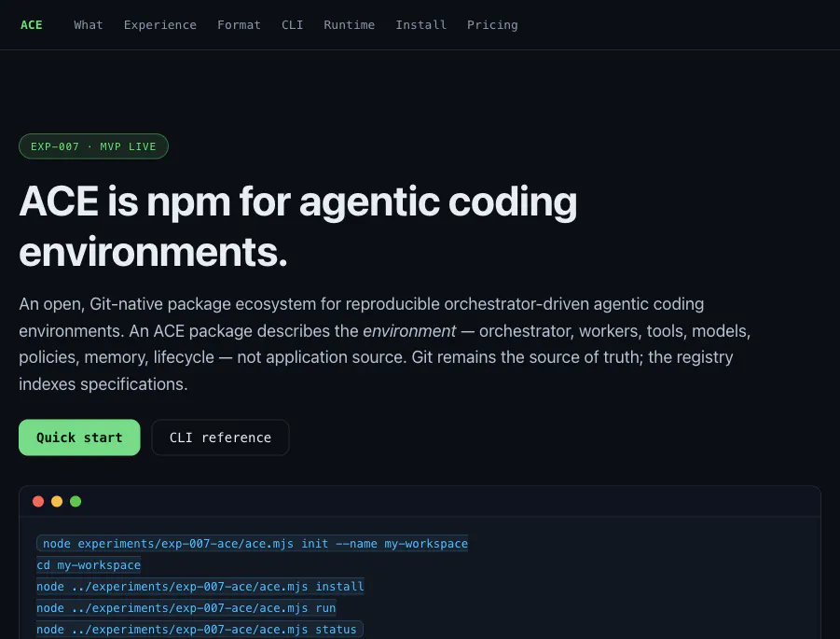This screenshot has width=840, height=639.
Task: Go to the Experience section
Action: point(160,25)
